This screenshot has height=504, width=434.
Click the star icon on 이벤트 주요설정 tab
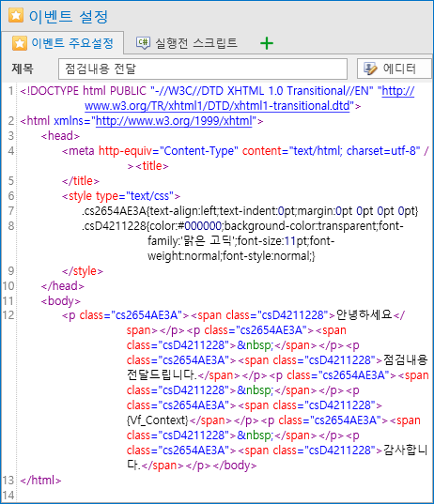coord(20,43)
